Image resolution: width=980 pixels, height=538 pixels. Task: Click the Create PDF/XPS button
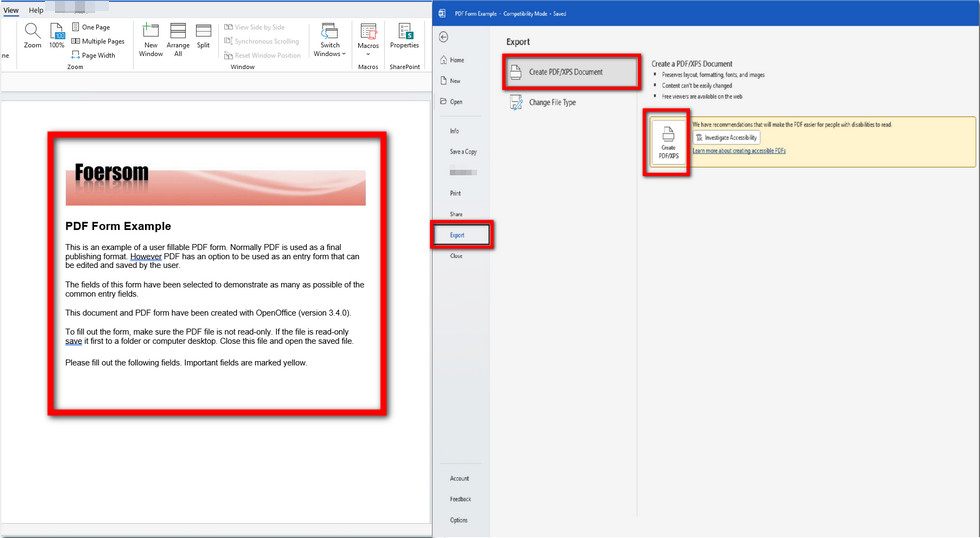pos(668,145)
